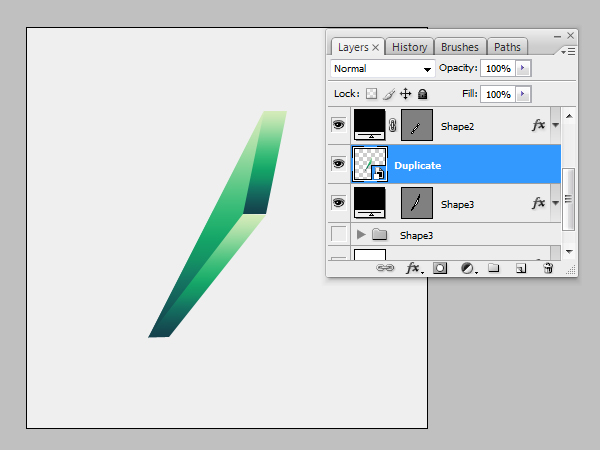Screen dimensions: 600x450
Task: Click the Shape3 fx effects icon
Action: (x=538, y=203)
